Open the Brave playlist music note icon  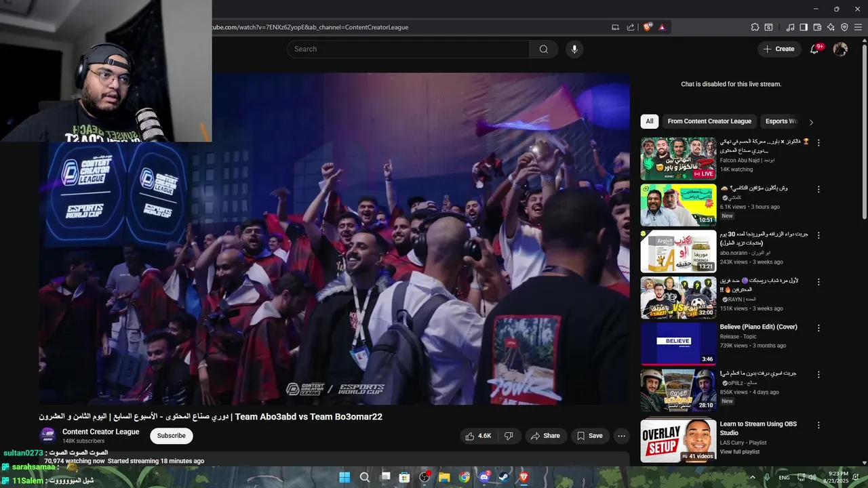(x=790, y=27)
